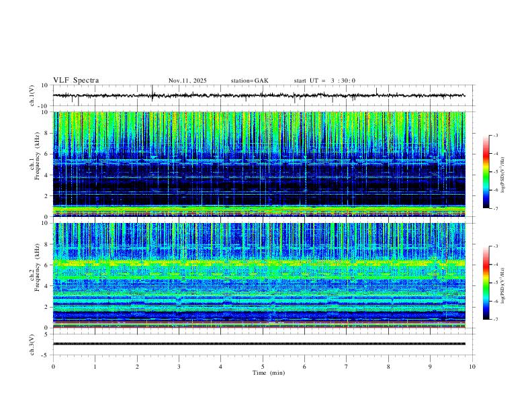This screenshot has width=532, height=411.
Task: Click the "Time (min)" axis label
Action: pos(269,373)
